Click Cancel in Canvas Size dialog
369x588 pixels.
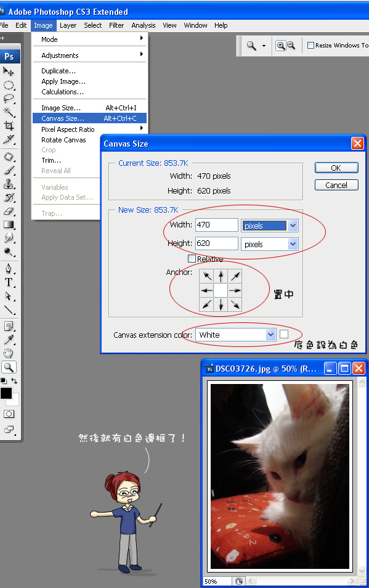[336, 185]
